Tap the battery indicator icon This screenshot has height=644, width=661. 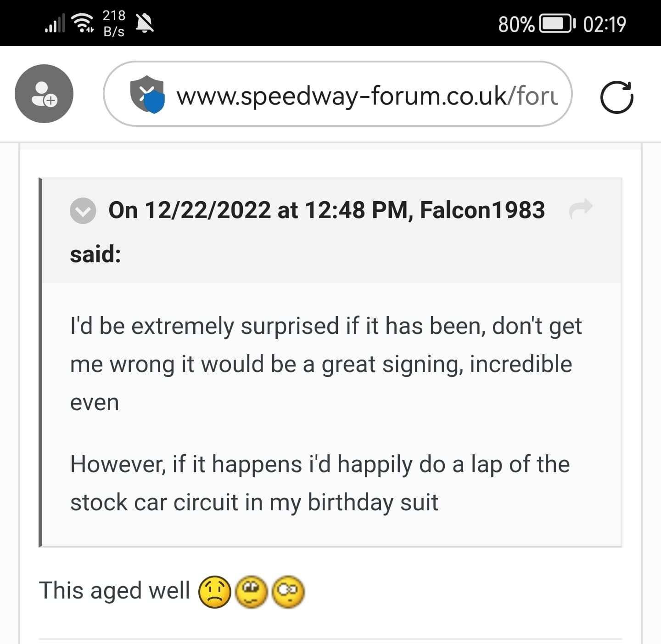[557, 24]
